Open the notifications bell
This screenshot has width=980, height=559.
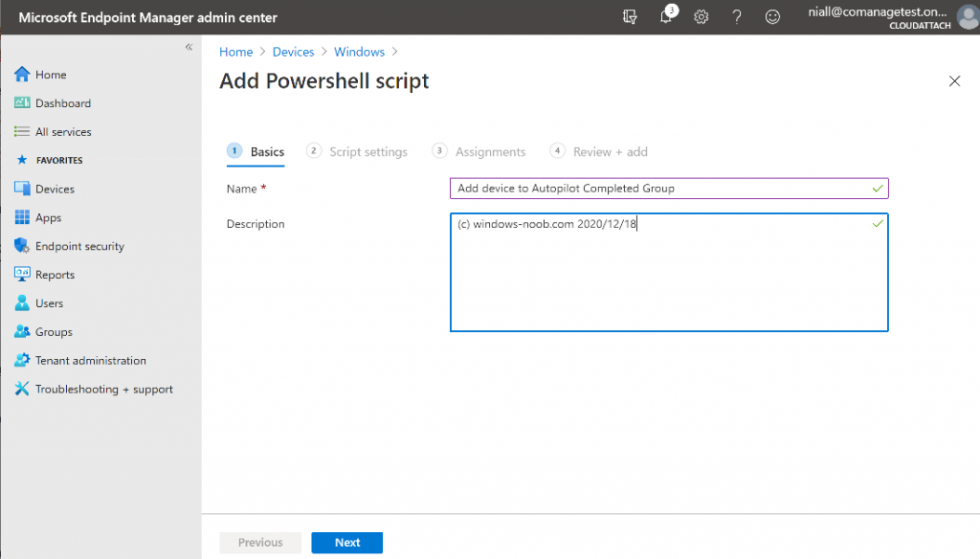[x=665, y=16]
